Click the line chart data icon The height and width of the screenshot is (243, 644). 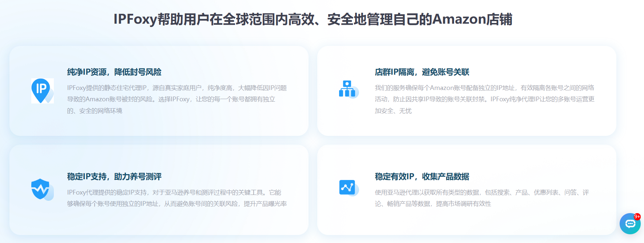click(349, 188)
